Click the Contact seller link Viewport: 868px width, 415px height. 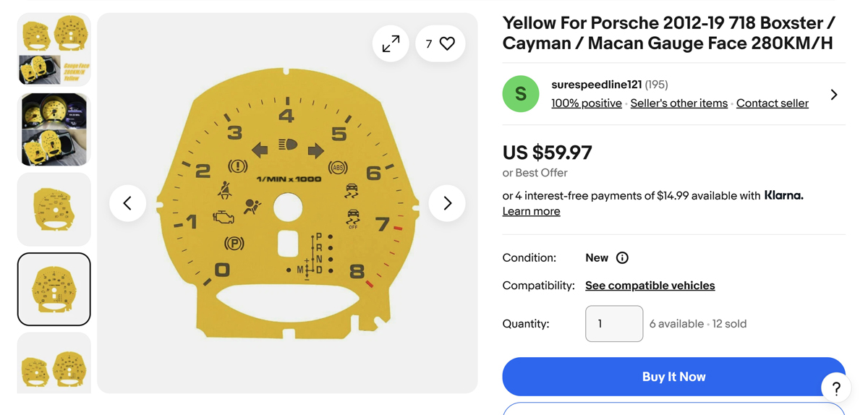(x=772, y=103)
